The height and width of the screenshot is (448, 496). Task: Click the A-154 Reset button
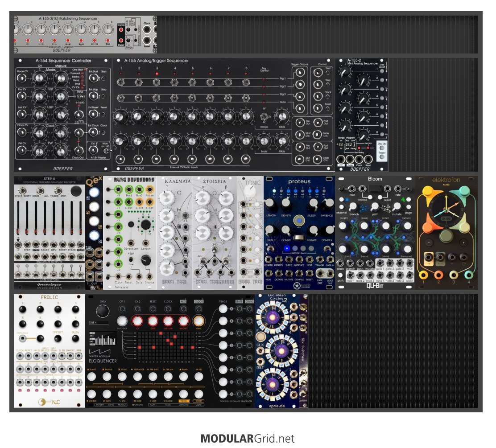tap(104, 114)
